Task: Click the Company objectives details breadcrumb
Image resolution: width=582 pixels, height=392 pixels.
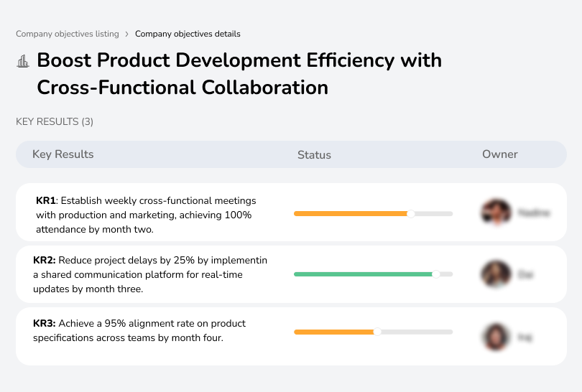Action: (x=188, y=34)
